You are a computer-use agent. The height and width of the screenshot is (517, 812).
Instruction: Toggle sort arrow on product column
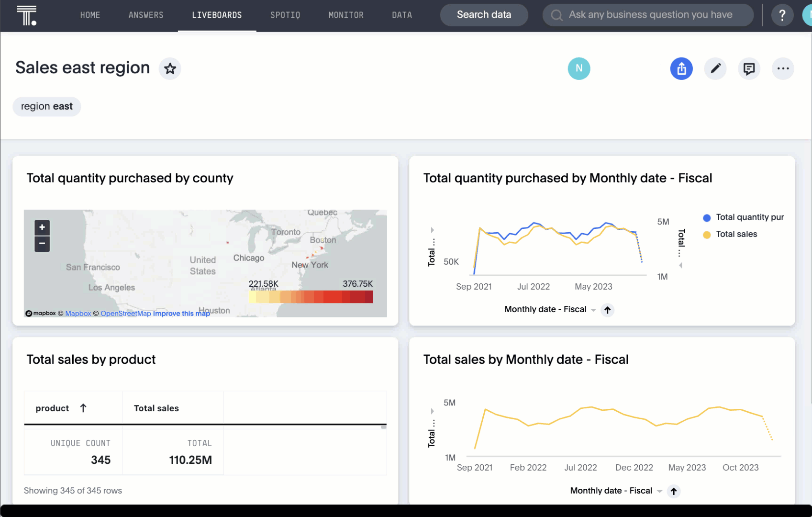pyautogui.click(x=83, y=408)
